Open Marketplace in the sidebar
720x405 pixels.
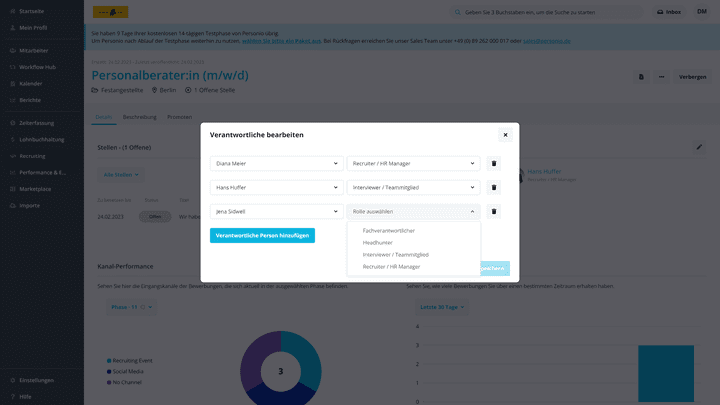[x=35, y=189]
